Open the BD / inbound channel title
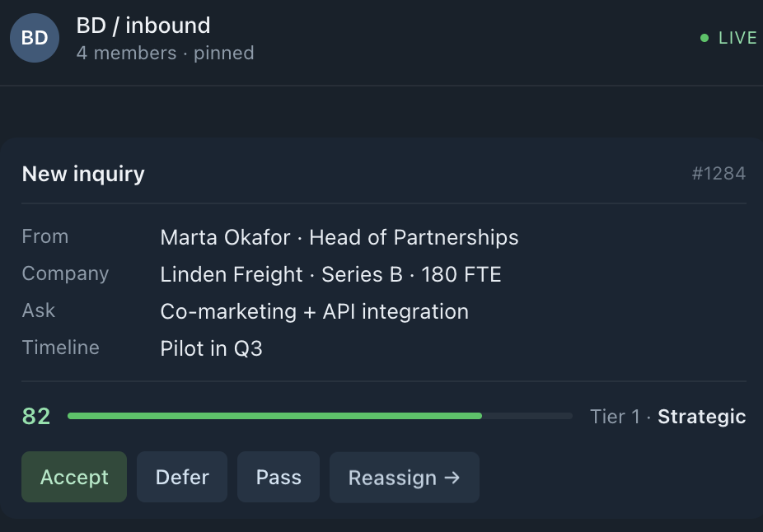 tap(143, 26)
